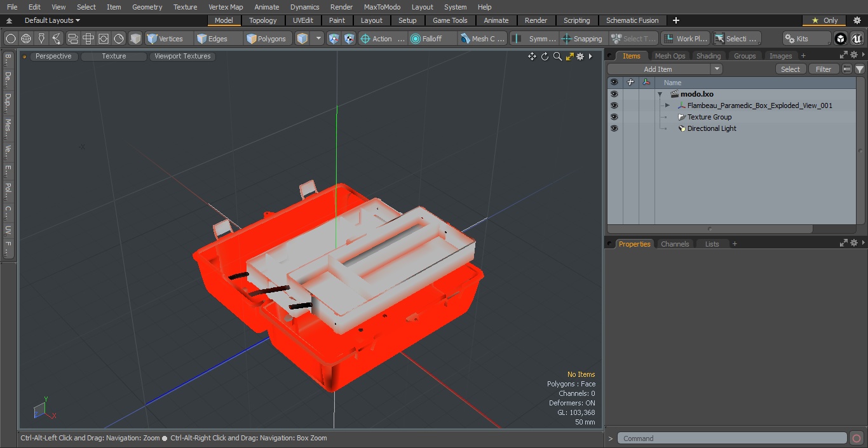Click the funnel filter icon
The width and height of the screenshot is (868, 448).
[860, 69]
